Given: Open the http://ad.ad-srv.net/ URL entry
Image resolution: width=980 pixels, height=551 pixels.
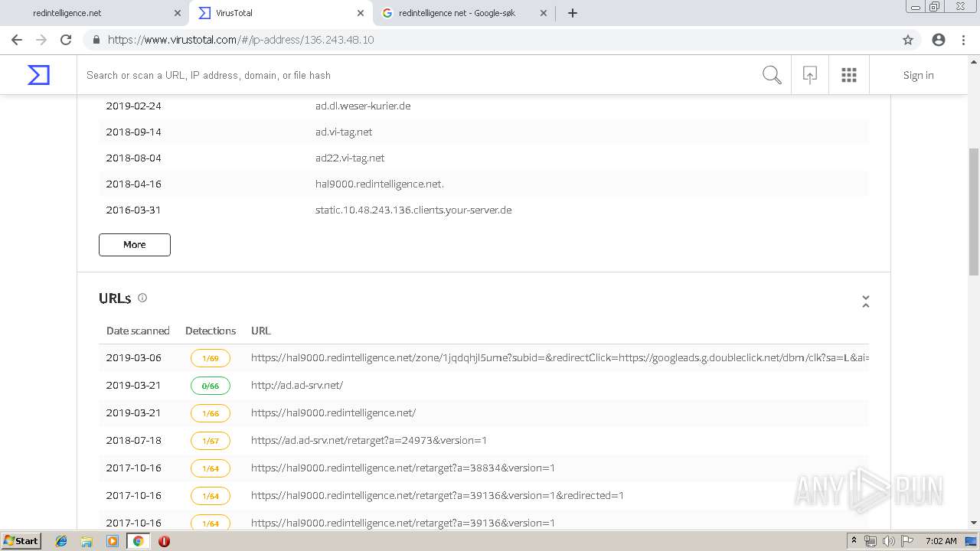Looking at the screenshot, I should point(297,385).
